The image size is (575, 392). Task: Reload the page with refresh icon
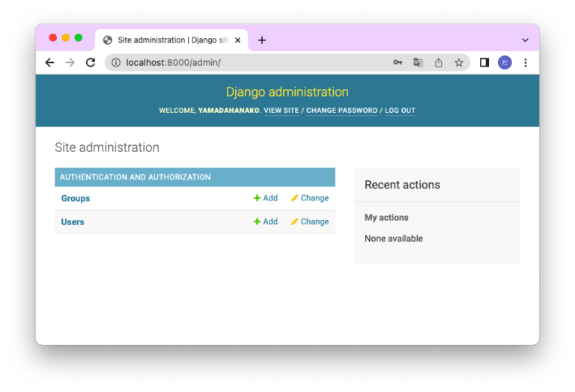90,63
